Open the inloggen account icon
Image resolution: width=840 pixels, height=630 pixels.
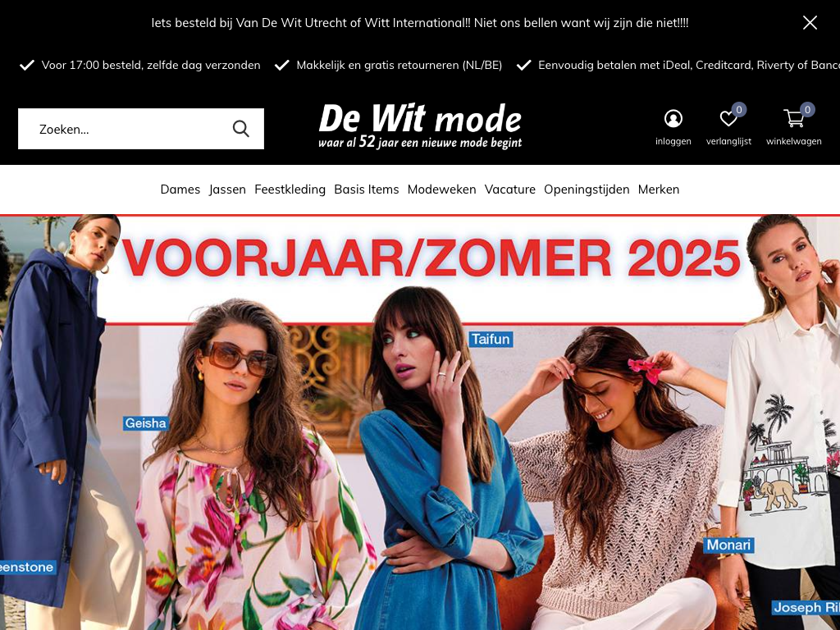(673, 118)
